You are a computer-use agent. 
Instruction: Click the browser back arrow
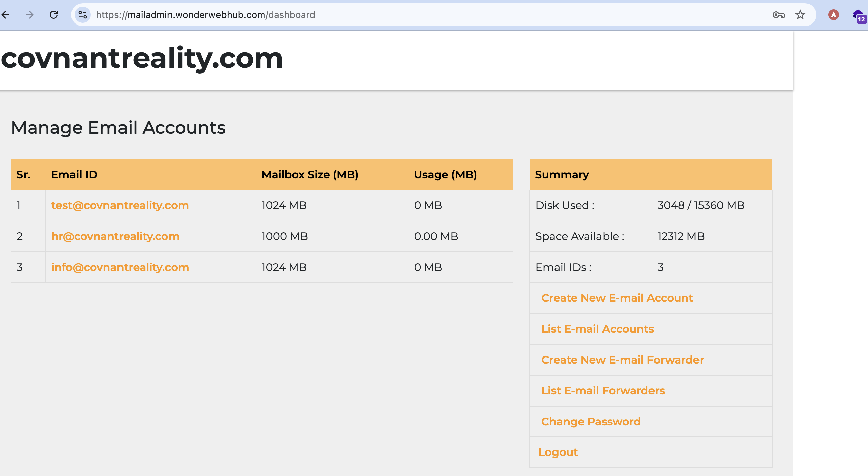point(6,15)
